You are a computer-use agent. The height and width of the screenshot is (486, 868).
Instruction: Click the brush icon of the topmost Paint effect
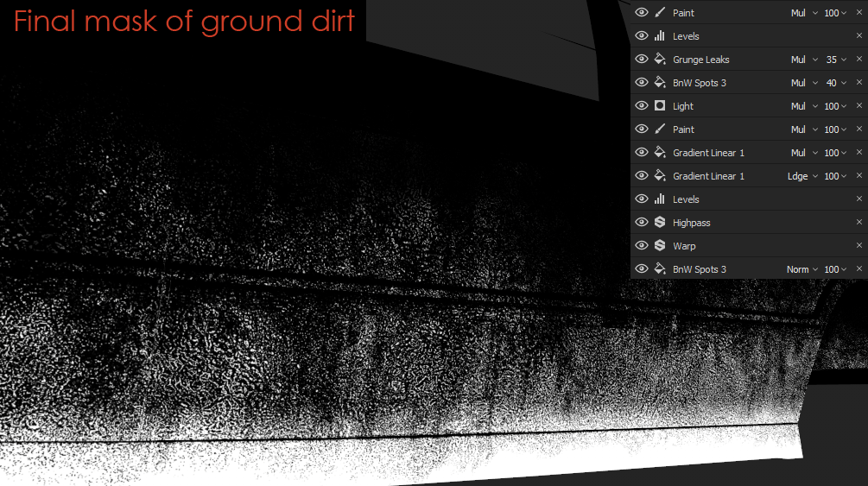[x=659, y=12]
